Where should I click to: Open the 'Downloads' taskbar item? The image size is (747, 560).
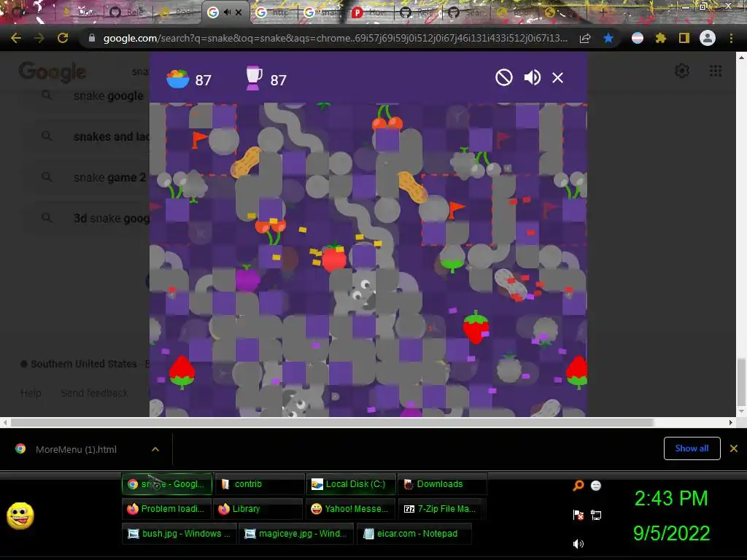(442, 484)
